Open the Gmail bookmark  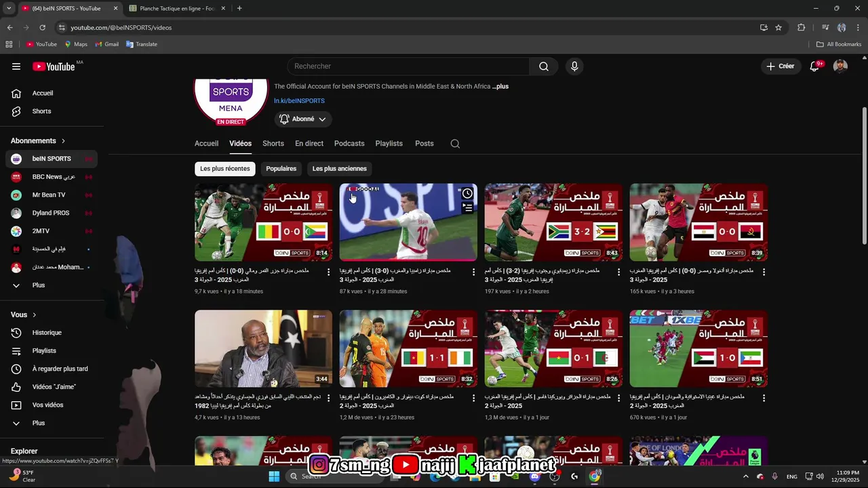click(x=107, y=44)
